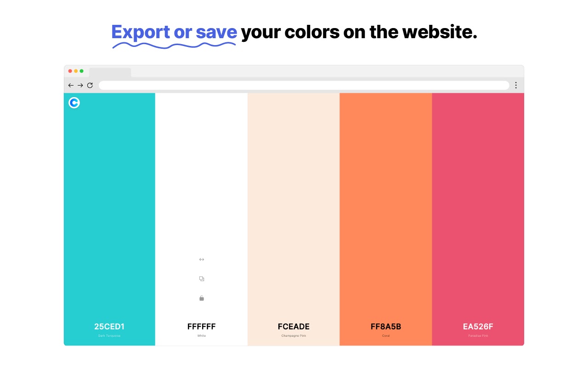Click the browser forward arrow
Image resolution: width=588 pixels, height=368 pixels.
[80, 85]
